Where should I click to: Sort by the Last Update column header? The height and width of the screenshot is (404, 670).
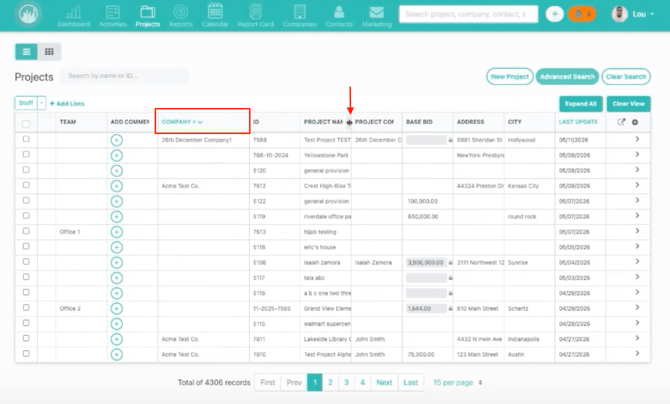[x=578, y=122]
